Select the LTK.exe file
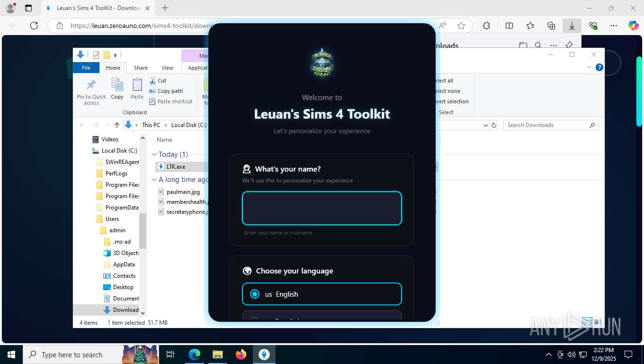The image size is (644, 364). pos(176,167)
